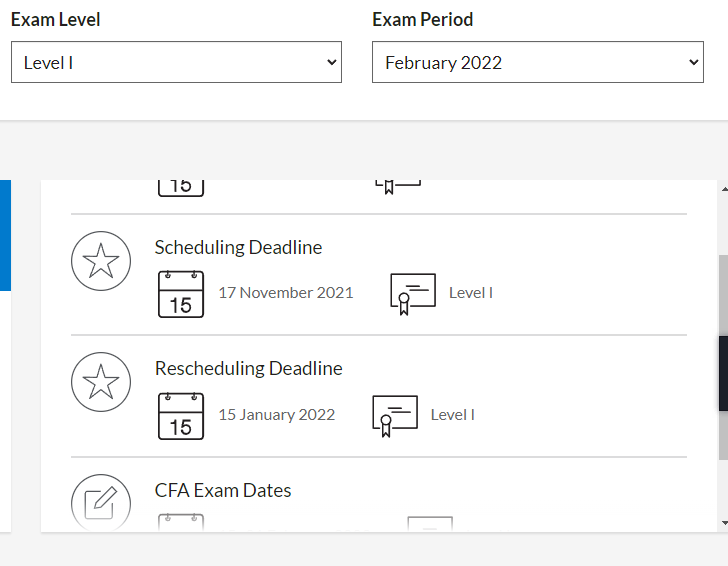This screenshot has width=728, height=566.
Task: Open the Exam Level dropdown
Action: click(x=176, y=62)
